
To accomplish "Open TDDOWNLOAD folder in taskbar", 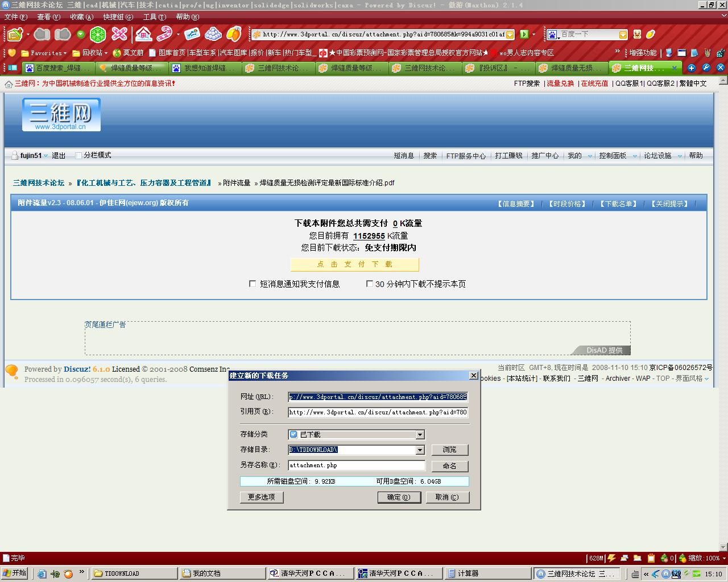I will pyautogui.click(x=134, y=573).
